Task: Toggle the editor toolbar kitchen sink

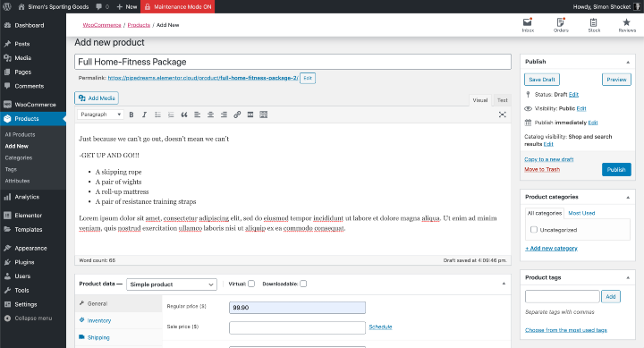Action: [x=264, y=115]
